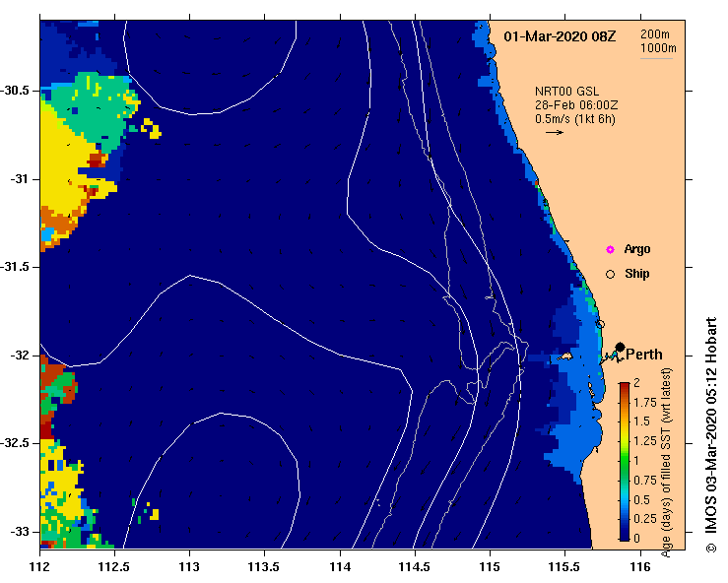Click the small island west of Perth
Image resolution: width=728 pixels, height=583 pixels.
564,356
